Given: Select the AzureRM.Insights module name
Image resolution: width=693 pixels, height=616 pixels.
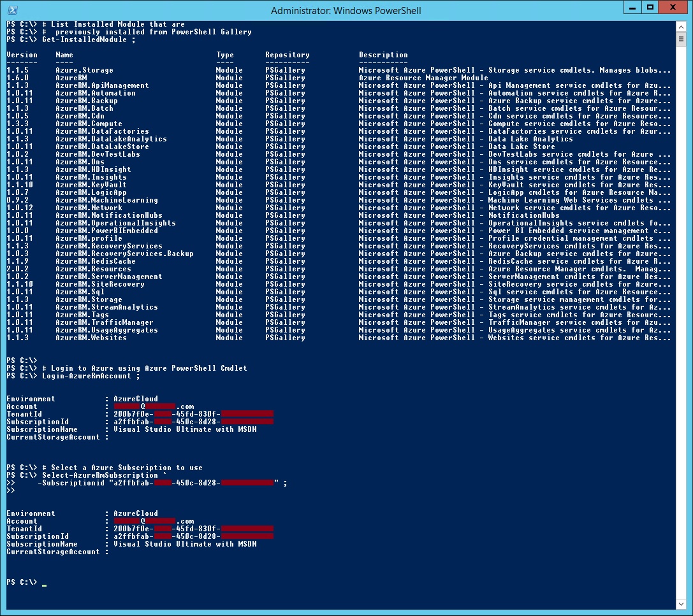Looking at the screenshot, I should (91, 177).
